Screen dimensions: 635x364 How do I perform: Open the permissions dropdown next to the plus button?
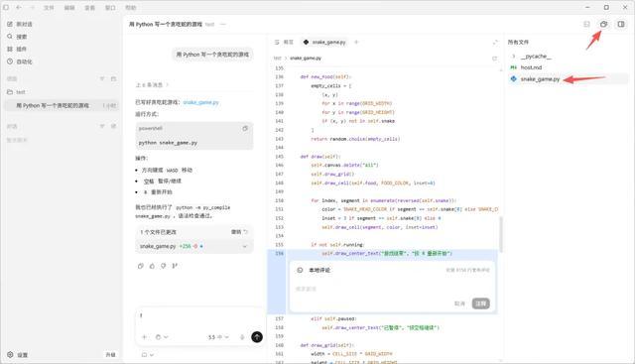(161, 337)
